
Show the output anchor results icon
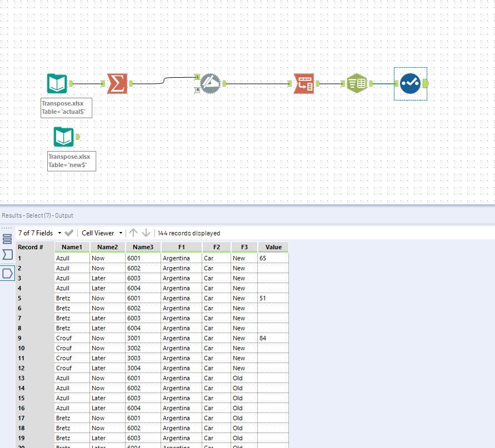coord(7,273)
